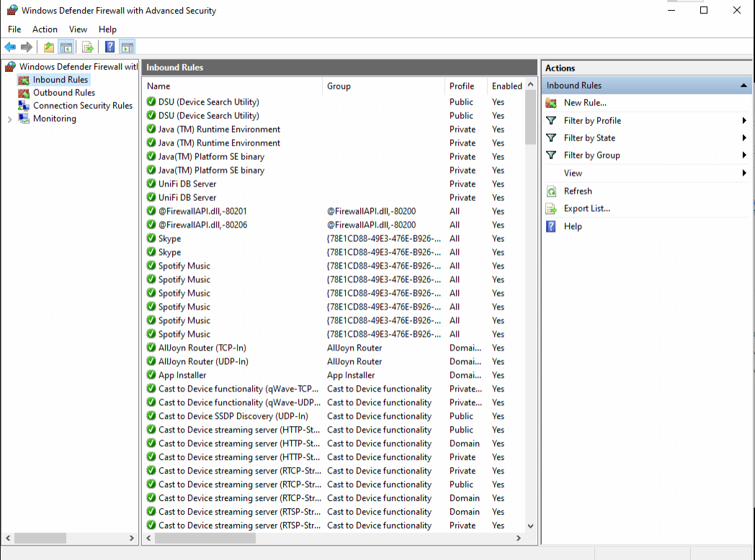Viewport: 755px width, 560px height.
Task: Open the Action menu
Action: coord(45,30)
